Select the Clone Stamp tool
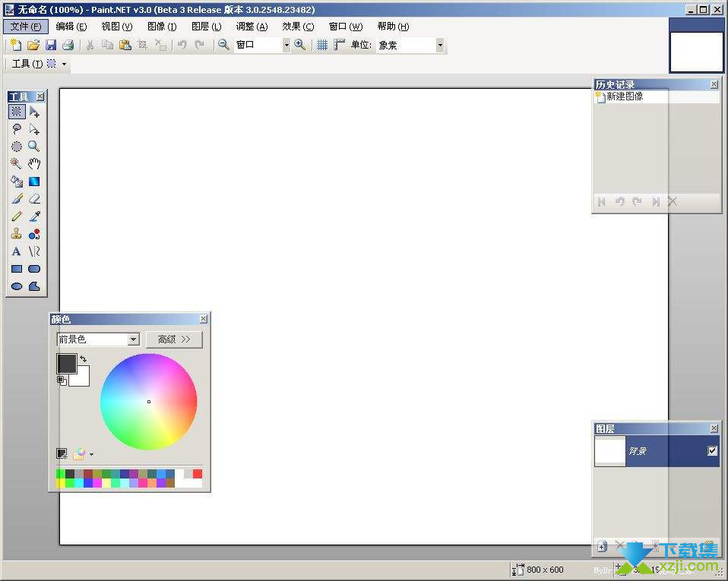The height and width of the screenshot is (581, 728). 17,234
